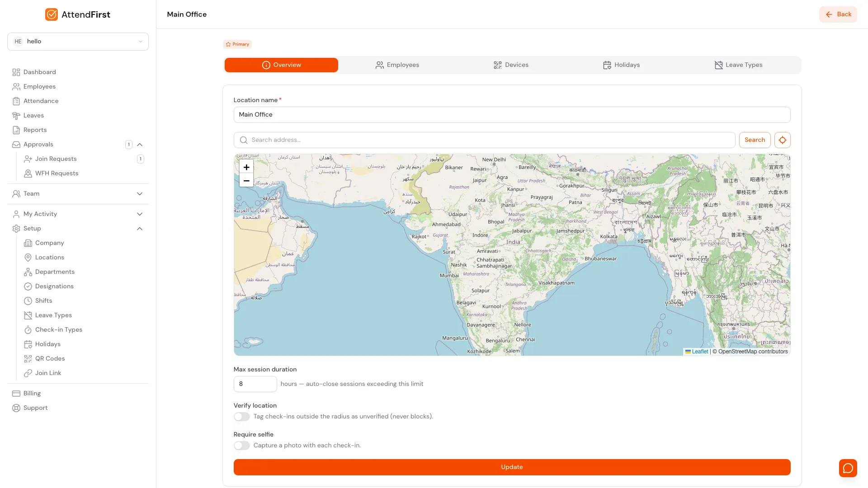Switch to the Holidays tab
This screenshot has height=488, width=868.
(621, 65)
